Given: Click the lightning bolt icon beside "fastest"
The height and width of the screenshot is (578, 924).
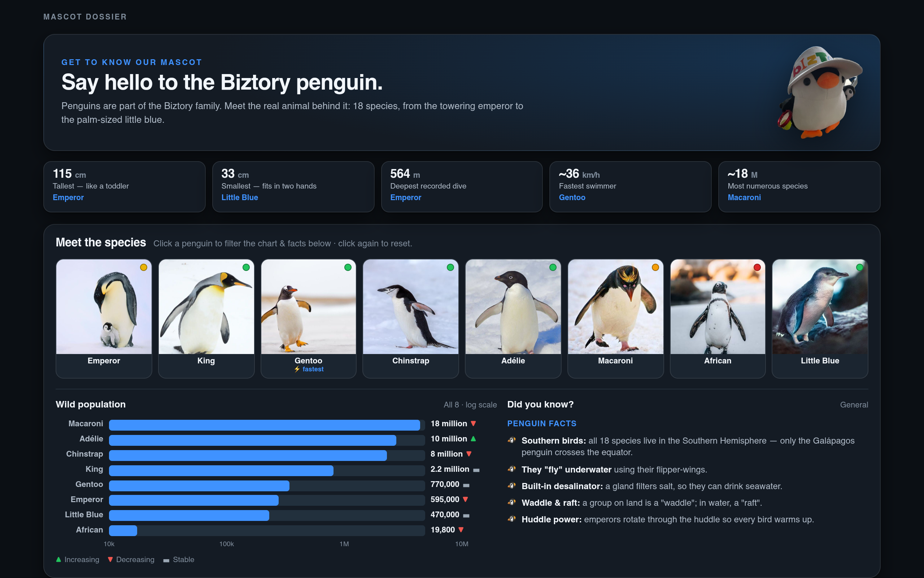Looking at the screenshot, I should 297,369.
